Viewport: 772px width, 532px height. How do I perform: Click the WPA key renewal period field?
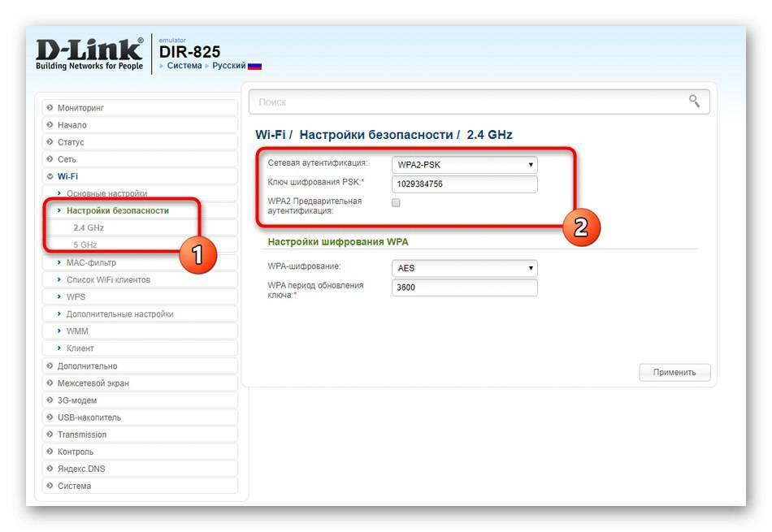click(x=464, y=288)
